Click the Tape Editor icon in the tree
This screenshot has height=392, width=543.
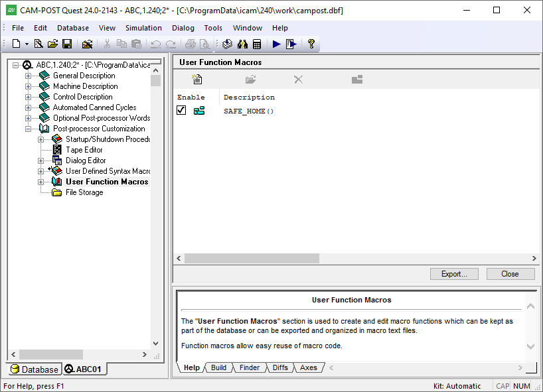pos(57,149)
